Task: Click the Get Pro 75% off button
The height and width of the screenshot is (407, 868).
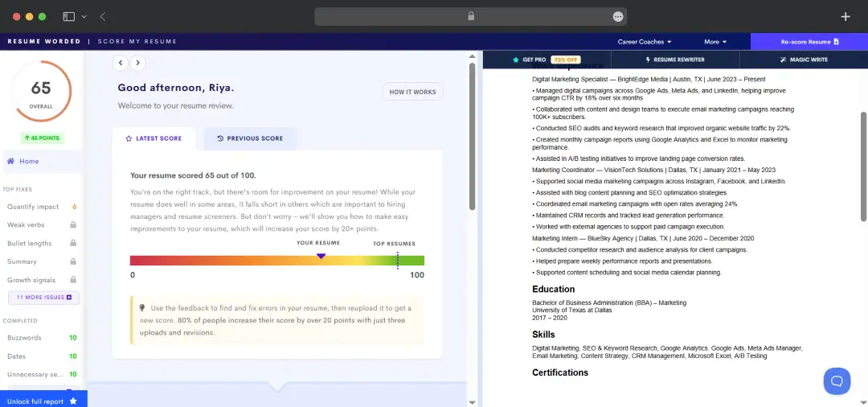Action: click(x=547, y=60)
